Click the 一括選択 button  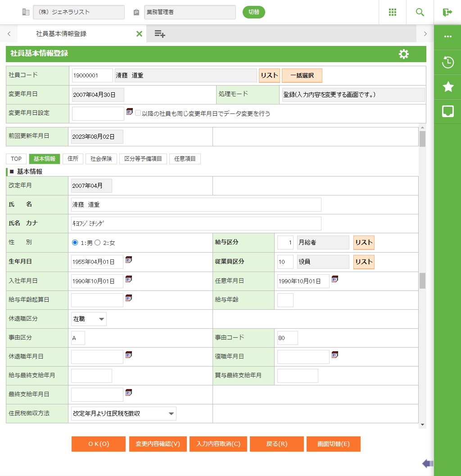coord(302,76)
